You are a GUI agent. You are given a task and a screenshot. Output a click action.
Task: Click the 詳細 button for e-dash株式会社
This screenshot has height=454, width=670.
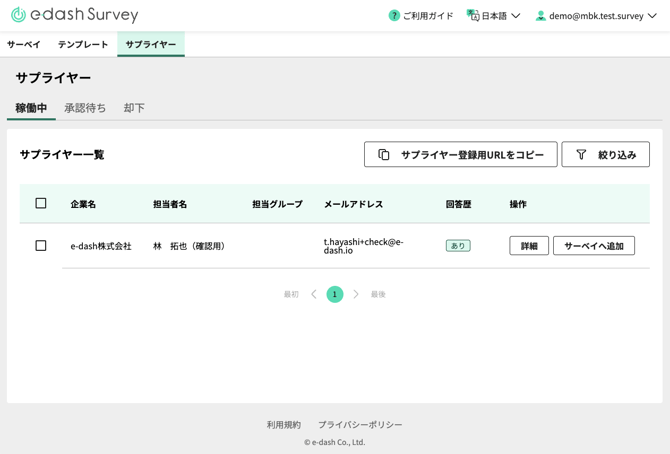(529, 246)
